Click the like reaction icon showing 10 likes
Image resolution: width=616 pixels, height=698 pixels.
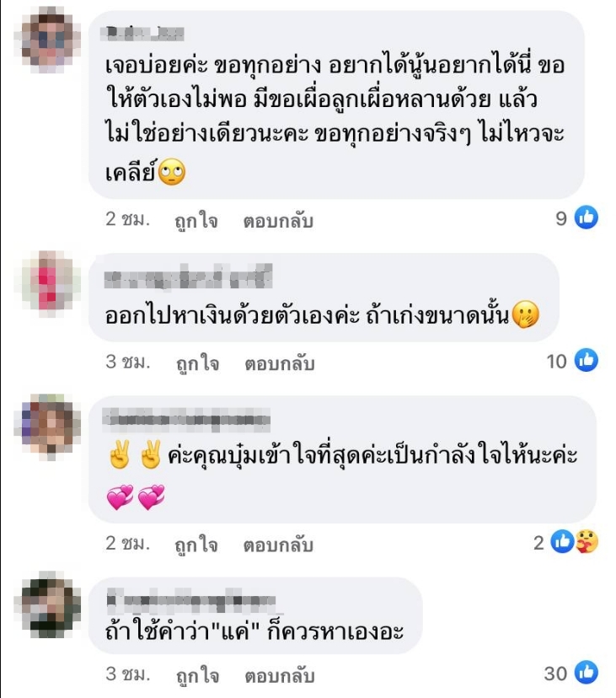tap(587, 360)
